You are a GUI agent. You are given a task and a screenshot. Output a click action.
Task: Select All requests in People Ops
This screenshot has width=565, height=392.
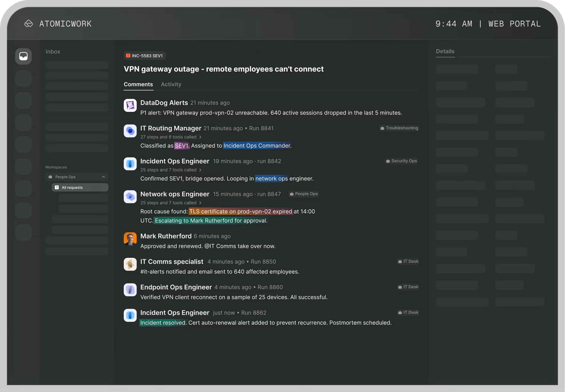(80, 188)
